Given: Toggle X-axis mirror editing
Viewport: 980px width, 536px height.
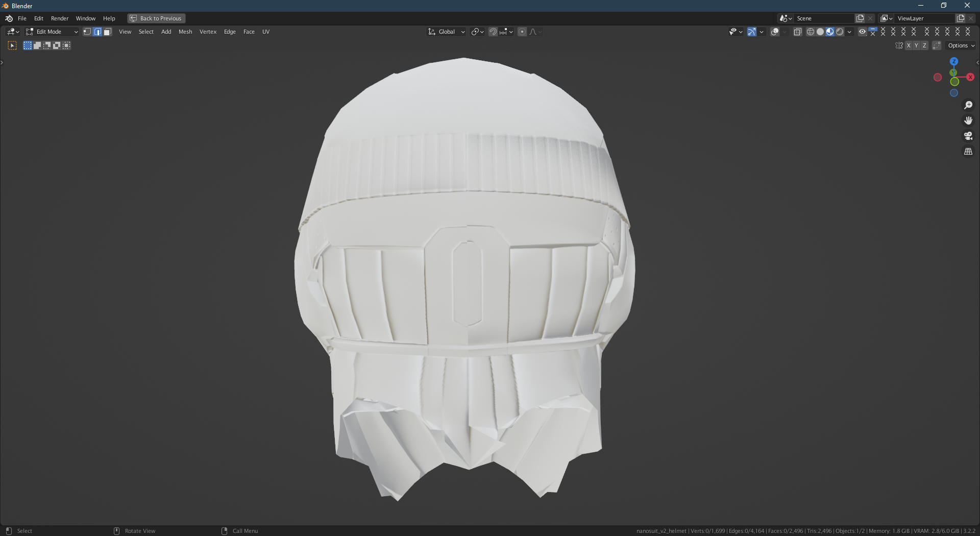Looking at the screenshot, I should click(x=909, y=45).
